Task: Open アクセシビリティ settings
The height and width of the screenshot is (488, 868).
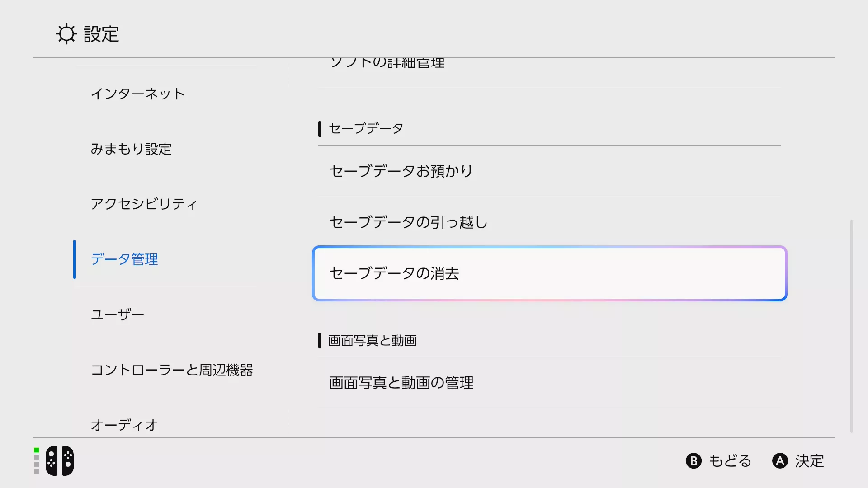Action: [144, 204]
